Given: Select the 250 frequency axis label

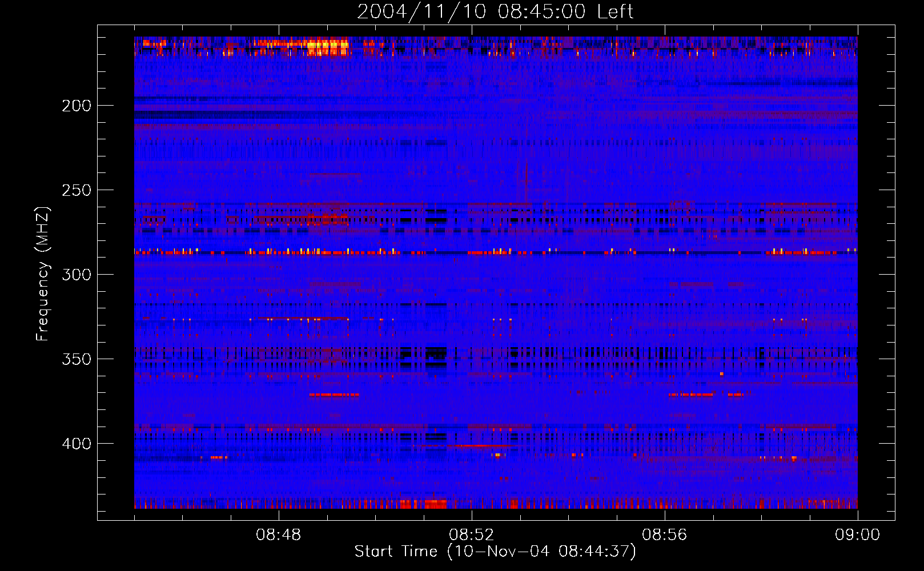Looking at the screenshot, I should point(77,190).
